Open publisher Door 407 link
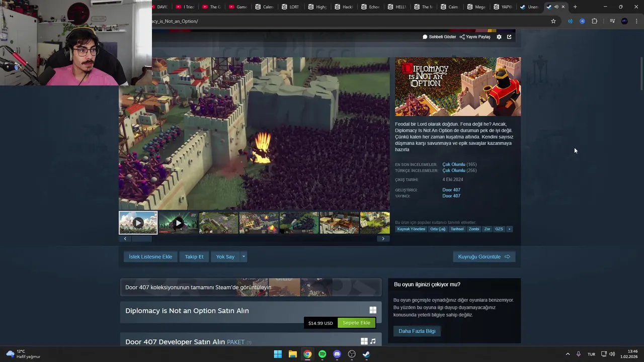 click(451, 196)
